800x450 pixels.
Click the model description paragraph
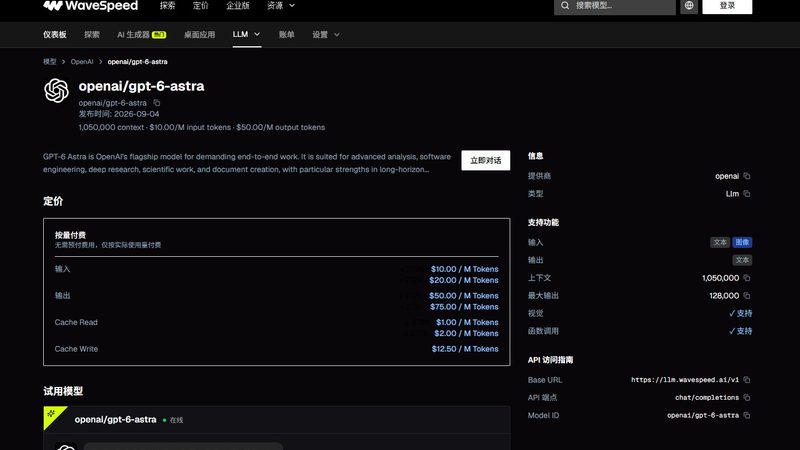[x=247, y=163]
